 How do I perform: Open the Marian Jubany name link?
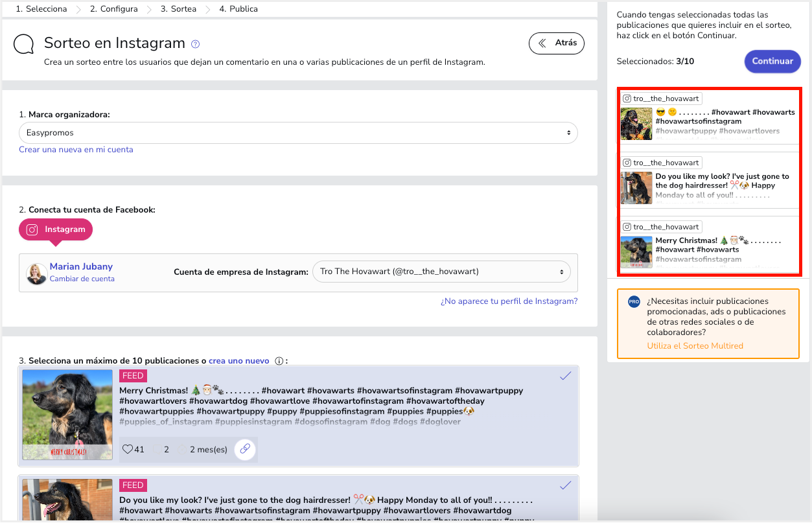pos(81,266)
